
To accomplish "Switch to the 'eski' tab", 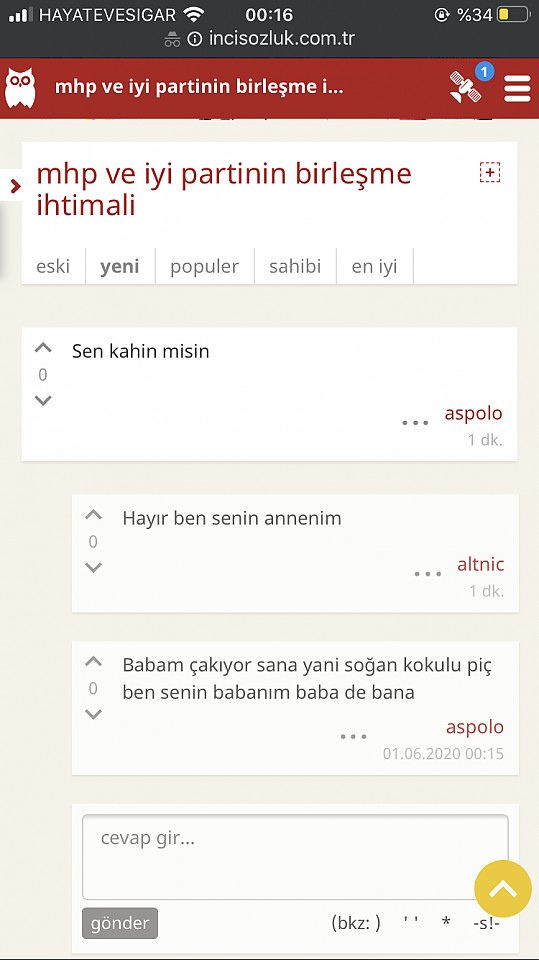I will point(53,266).
